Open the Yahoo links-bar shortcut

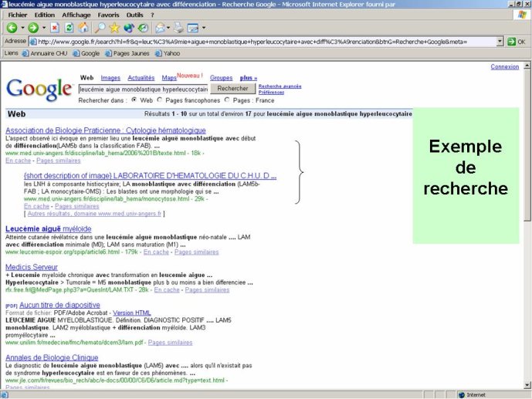[x=168, y=53]
